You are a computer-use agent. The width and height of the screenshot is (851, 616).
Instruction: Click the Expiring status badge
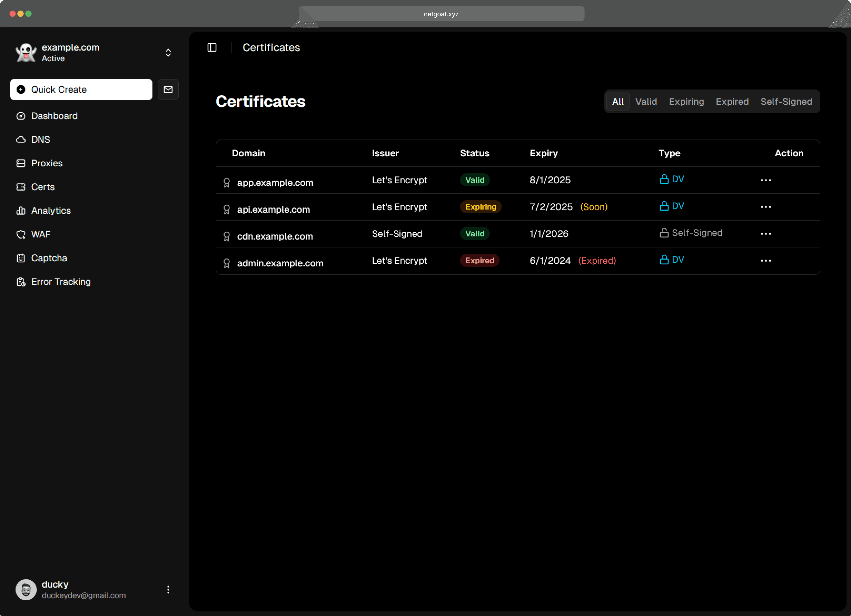pyautogui.click(x=481, y=207)
